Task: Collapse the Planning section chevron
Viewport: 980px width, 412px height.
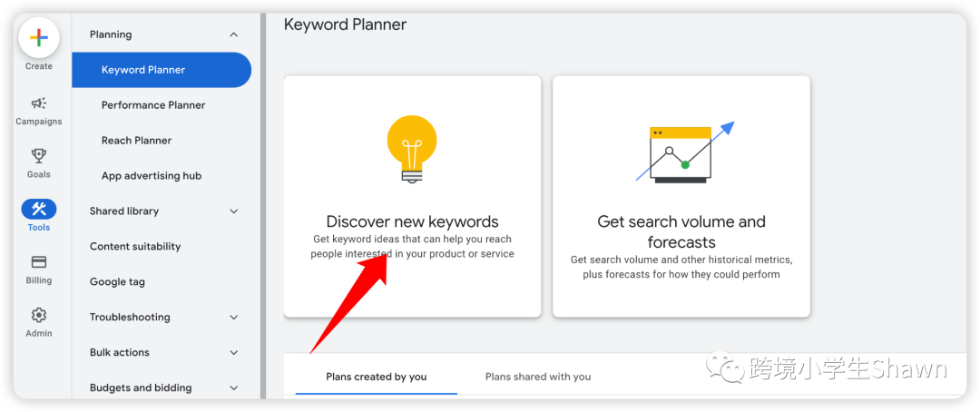Action: 234,35
